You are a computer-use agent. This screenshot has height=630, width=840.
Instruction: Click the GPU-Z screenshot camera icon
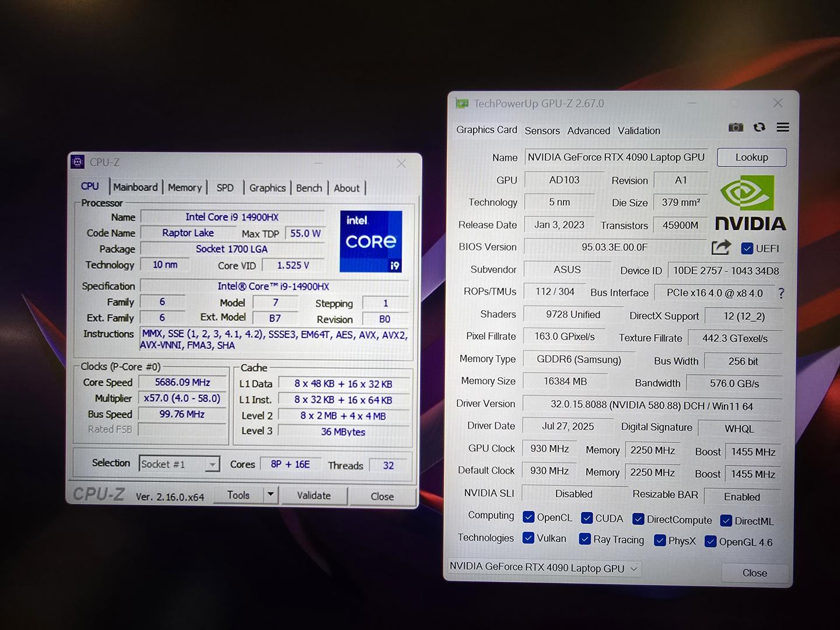(x=736, y=127)
